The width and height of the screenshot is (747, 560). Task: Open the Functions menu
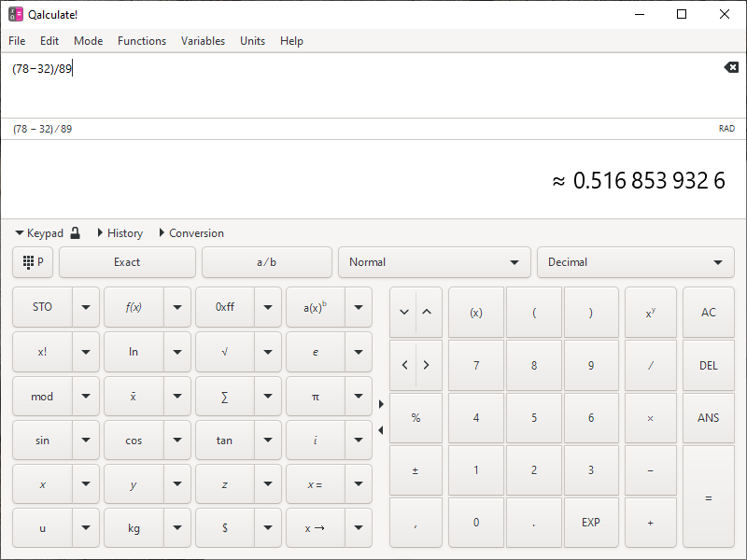click(142, 41)
